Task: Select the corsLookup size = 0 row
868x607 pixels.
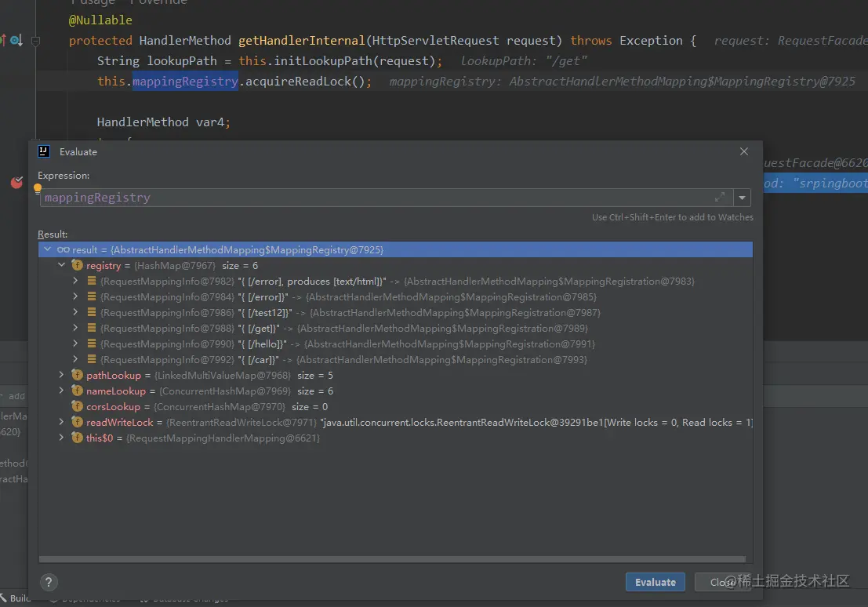Action: pyautogui.click(x=395, y=406)
